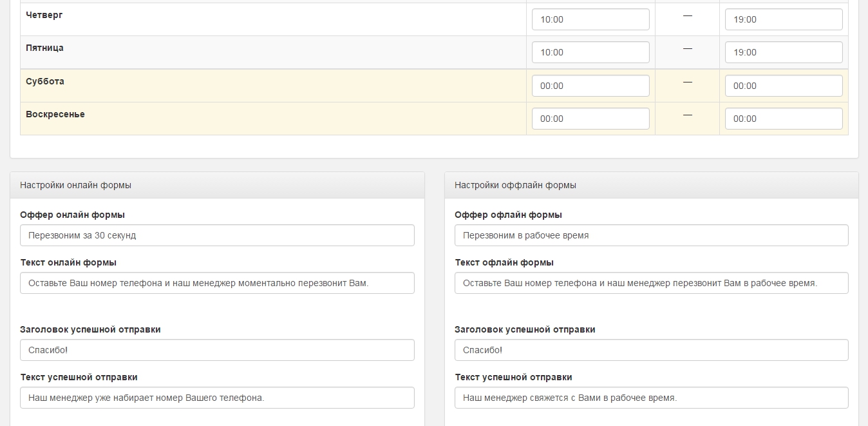Click the 'Воскресенье' row label
Viewport: 868px width, 426px height.
click(x=55, y=114)
